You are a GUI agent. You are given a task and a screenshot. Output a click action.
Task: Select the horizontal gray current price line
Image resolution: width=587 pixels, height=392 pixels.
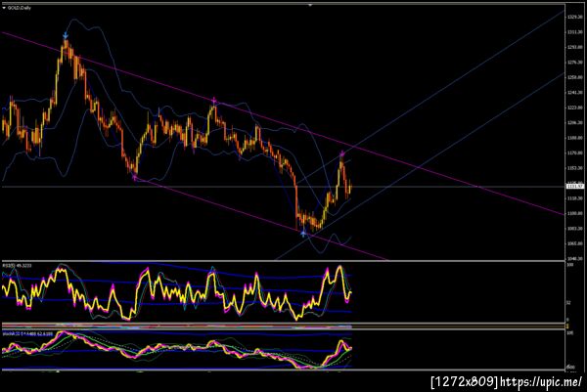click(283, 187)
